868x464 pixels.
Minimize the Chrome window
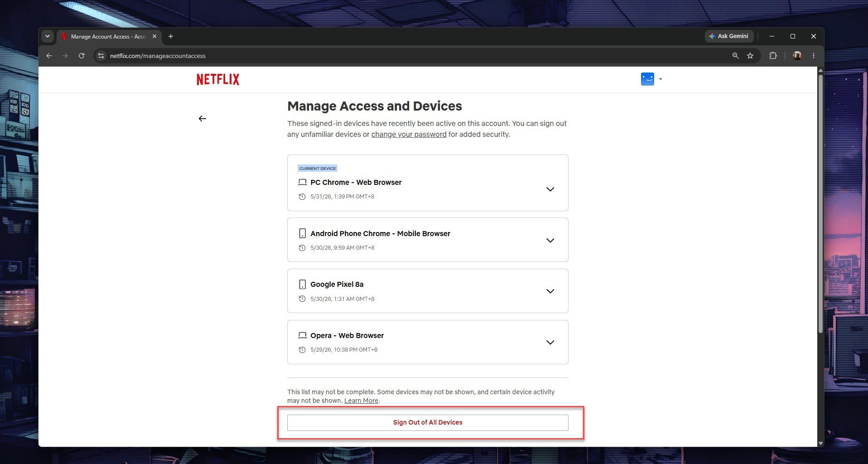tap(772, 36)
